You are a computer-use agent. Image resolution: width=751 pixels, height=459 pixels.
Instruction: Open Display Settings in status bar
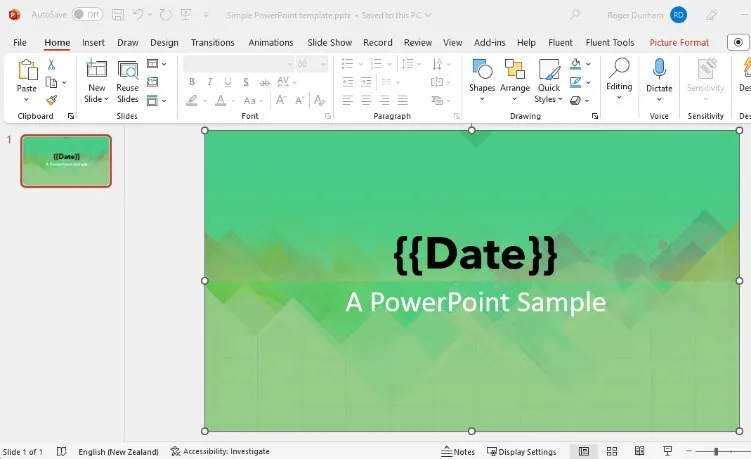click(x=522, y=451)
